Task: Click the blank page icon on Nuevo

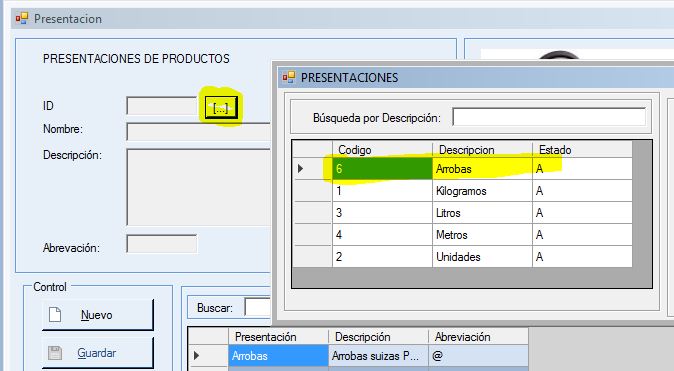Action: pos(55,315)
